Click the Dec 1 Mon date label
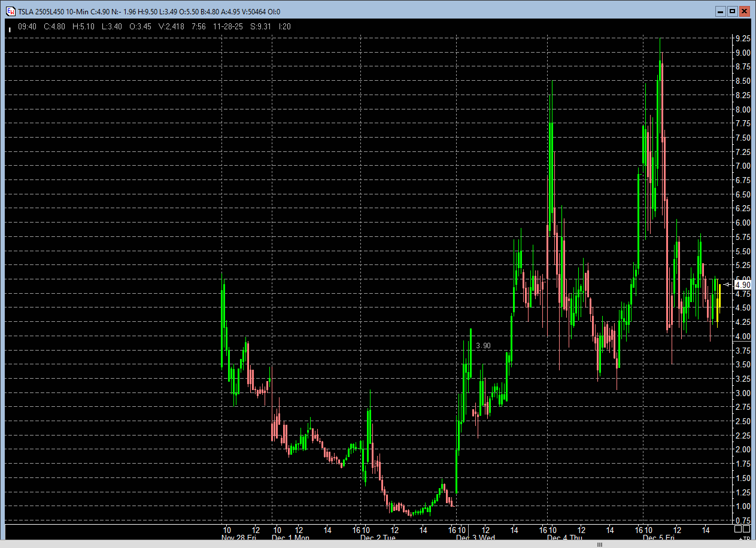Screen dimensions: 756x548 pos(290,538)
